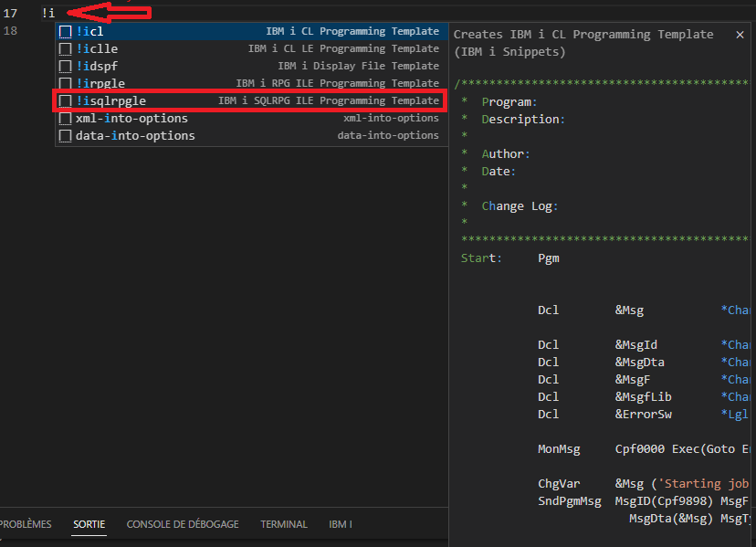Screen dimensions: 756x547
Task: Switch to the TERMINAL tab
Action: coord(284,524)
